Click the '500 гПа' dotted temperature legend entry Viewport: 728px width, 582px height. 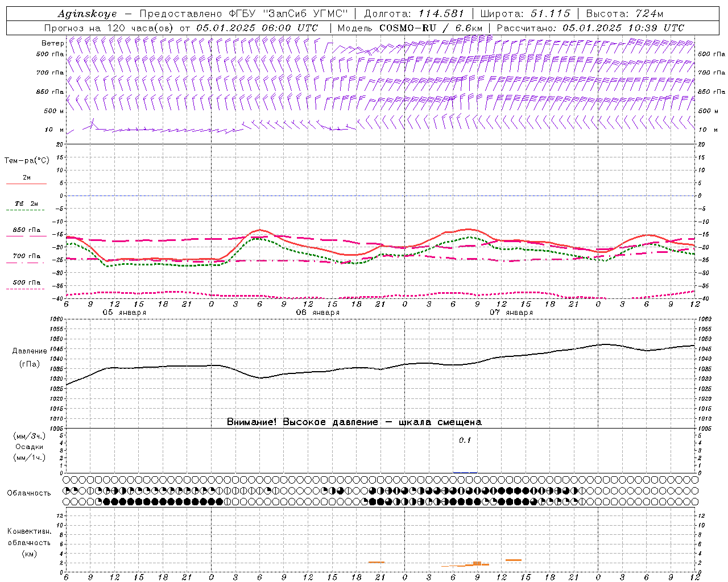(27, 282)
